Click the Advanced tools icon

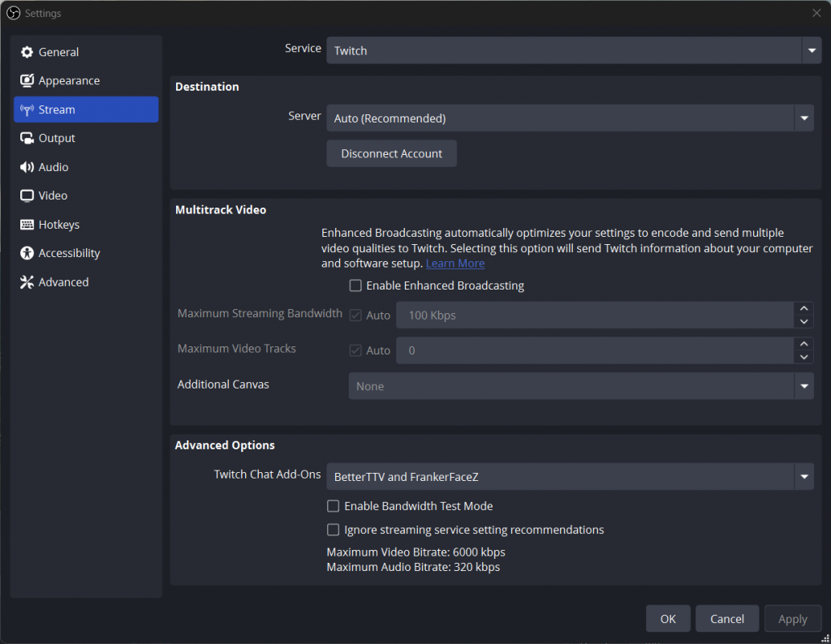coord(27,282)
